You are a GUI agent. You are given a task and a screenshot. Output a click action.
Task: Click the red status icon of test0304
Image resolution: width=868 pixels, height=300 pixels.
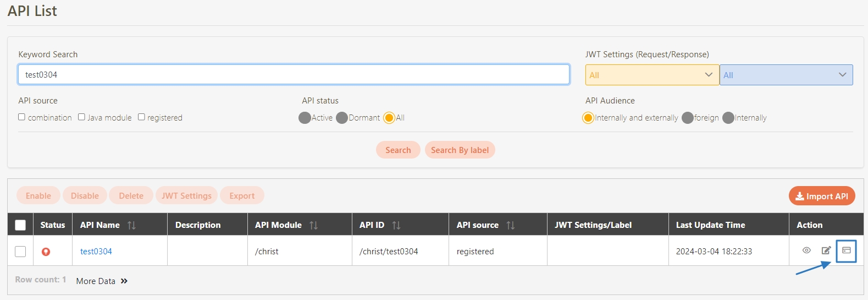(46, 252)
